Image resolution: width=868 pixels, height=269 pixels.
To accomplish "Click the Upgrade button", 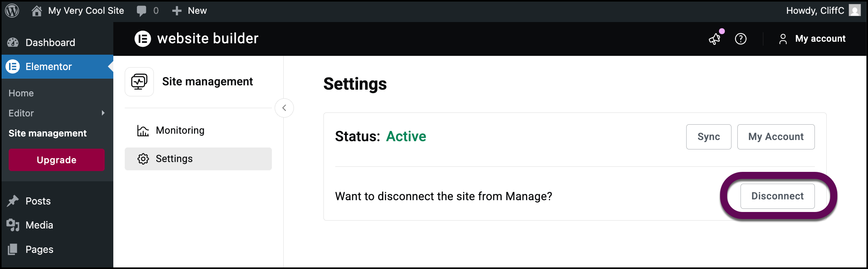I will 56,160.
